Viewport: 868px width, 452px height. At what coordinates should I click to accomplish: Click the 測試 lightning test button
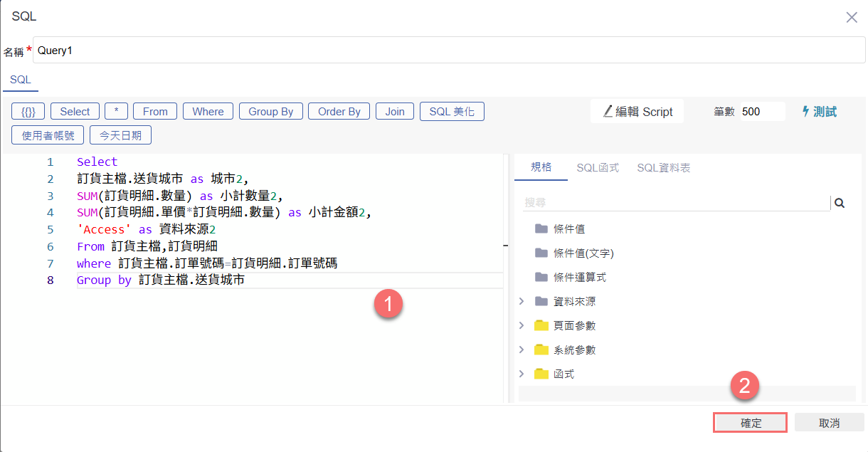[x=819, y=112]
